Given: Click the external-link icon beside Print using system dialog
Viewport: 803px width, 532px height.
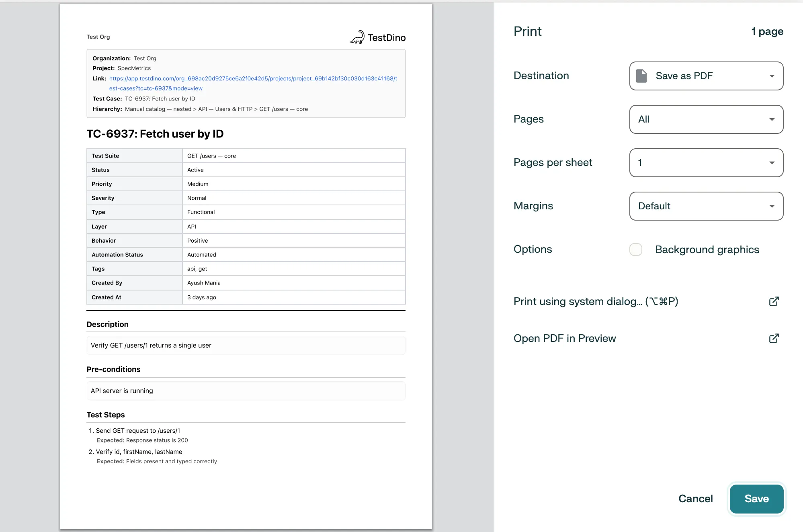Looking at the screenshot, I should pyautogui.click(x=774, y=301).
